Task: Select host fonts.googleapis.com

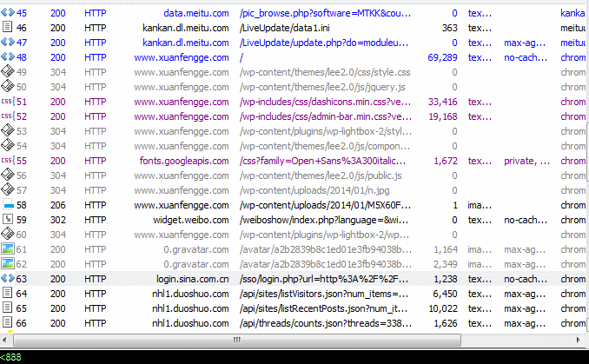Action: click(184, 161)
